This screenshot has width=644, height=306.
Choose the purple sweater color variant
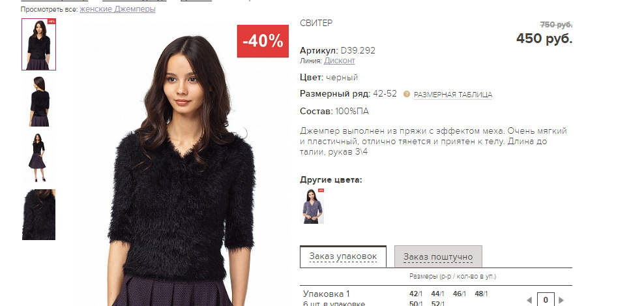tap(312, 206)
